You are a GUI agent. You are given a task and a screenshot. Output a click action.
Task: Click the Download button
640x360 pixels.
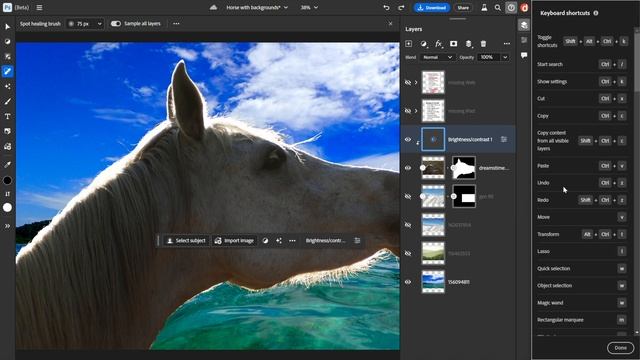432,7
